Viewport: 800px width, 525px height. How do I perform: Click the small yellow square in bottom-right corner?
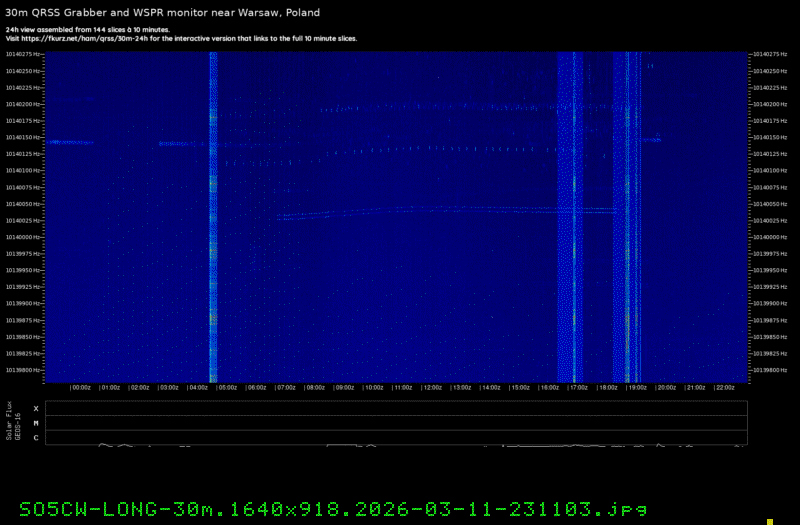point(770,520)
